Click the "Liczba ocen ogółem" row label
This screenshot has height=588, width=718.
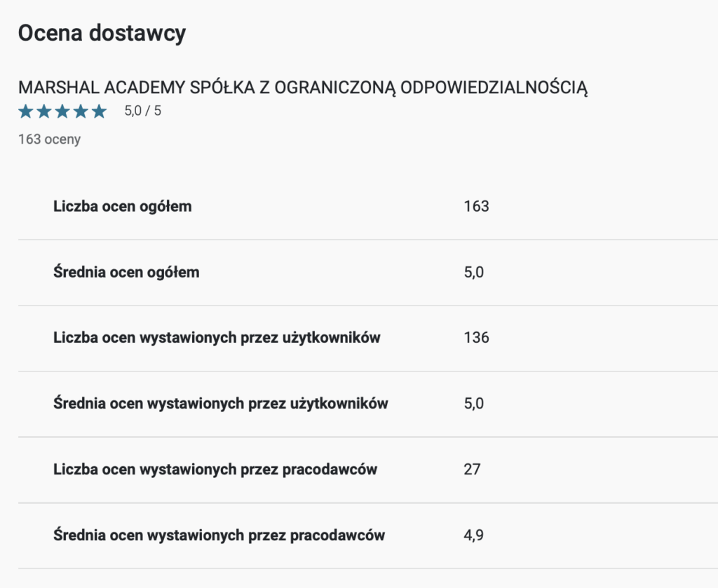(123, 207)
